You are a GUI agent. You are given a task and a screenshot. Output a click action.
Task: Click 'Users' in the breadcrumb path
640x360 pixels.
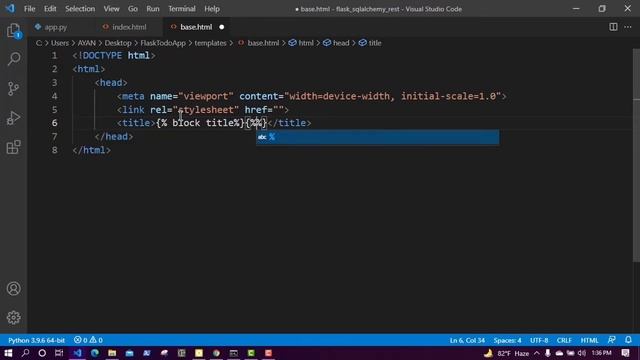(x=60, y=43)
